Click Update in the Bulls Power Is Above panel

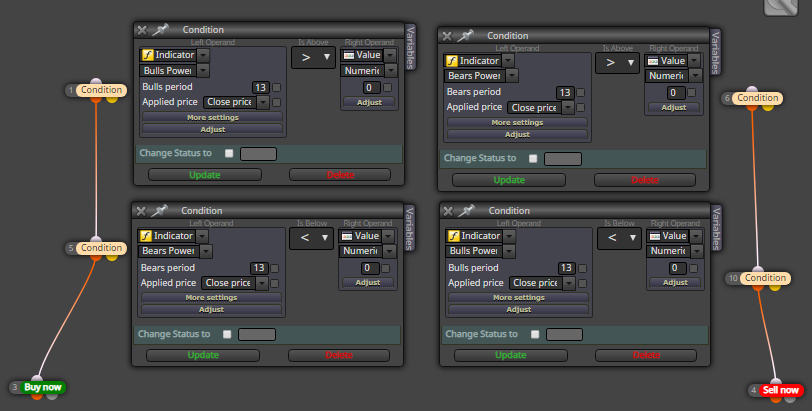[x=205, y=175]
